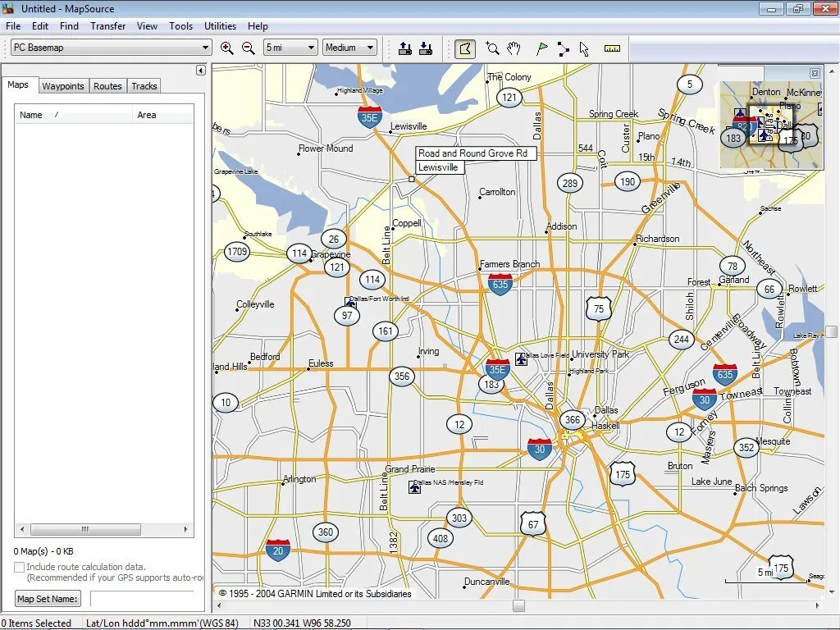Click the N33 00.341 W96 58.250 coordinates
Image resolution: width=840 pixels, height=630 pixels.
(x=302, y=623)
